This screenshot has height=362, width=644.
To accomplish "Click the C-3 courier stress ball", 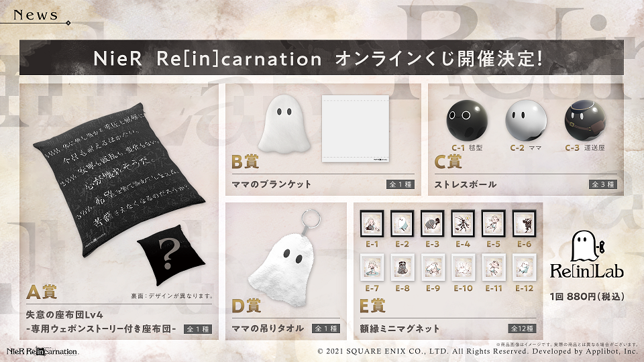I will 585,120.
